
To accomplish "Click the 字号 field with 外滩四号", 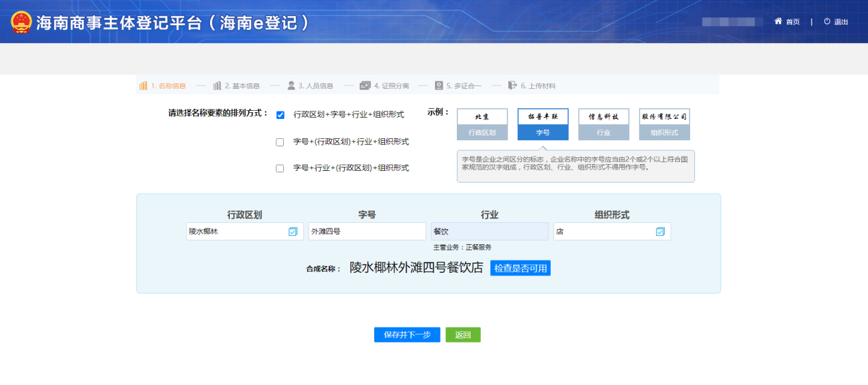I will (367, 232).
